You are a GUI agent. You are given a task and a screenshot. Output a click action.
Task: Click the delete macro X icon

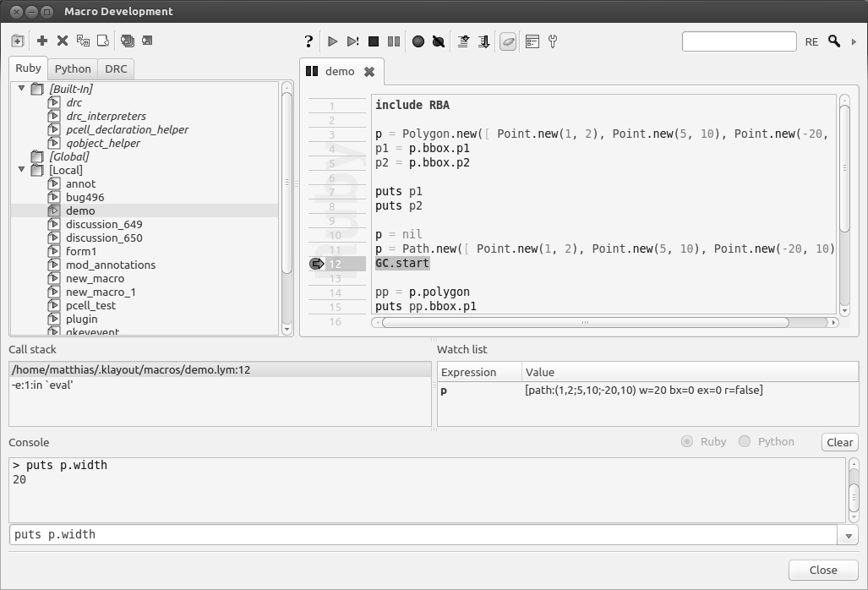[63, 41]
